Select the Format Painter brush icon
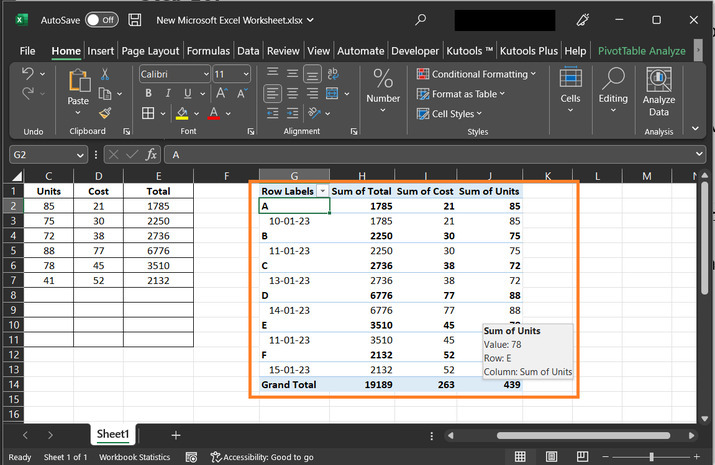Image resolution: width=715 pixels, height=465 pixels. 105,113
